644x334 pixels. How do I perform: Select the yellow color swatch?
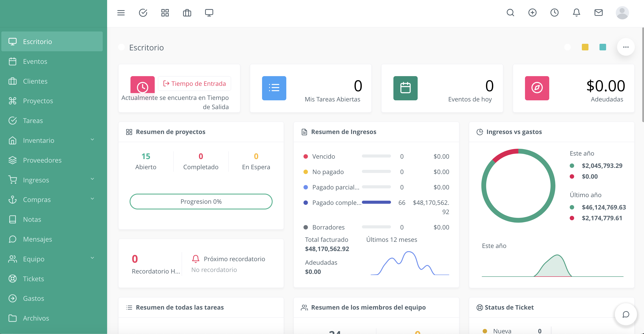[x=585, y=47]
